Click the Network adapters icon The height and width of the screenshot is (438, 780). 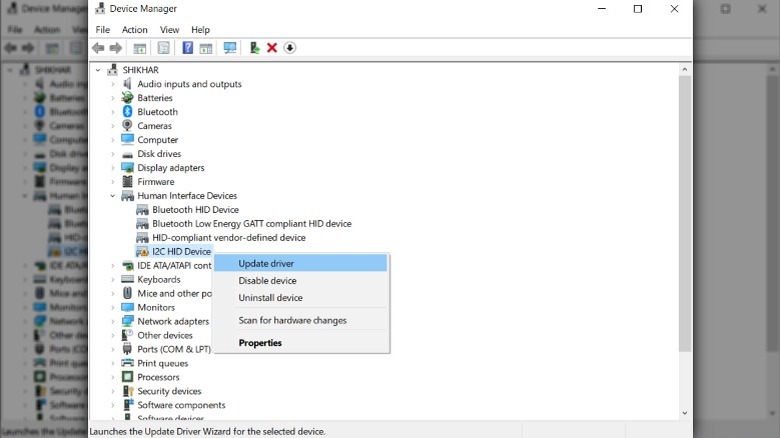pos(127,321)
